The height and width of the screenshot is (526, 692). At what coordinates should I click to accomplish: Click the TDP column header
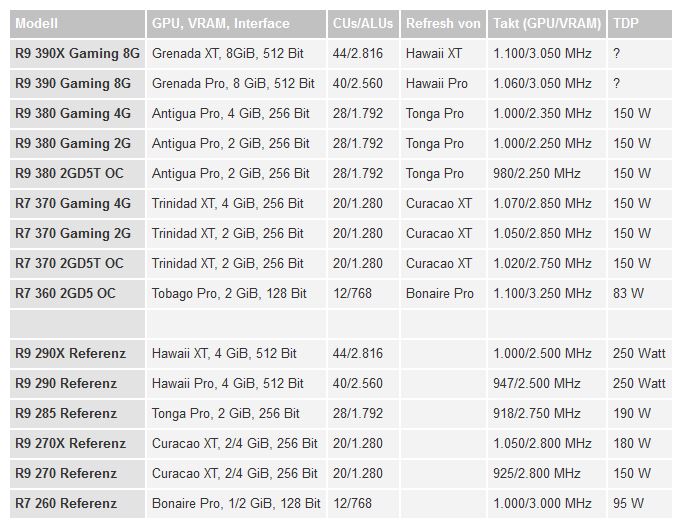[x=639, y=23]
